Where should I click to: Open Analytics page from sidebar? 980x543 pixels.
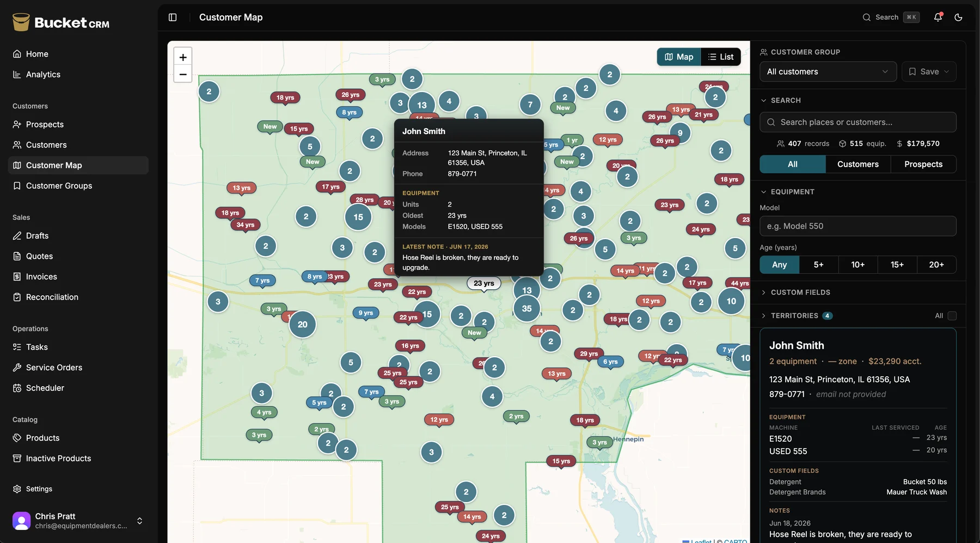point(78,75)
